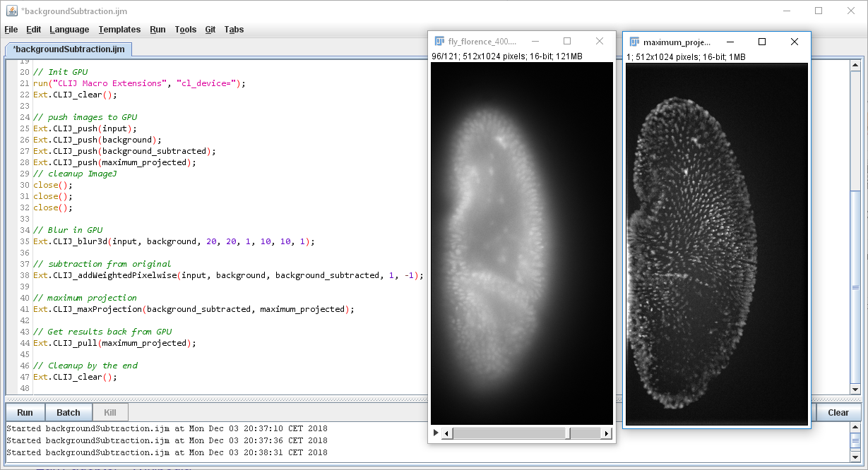This screenshot has width=868, height=470.
Task: Open the Git menu
Action: click(x=210, y=30)
